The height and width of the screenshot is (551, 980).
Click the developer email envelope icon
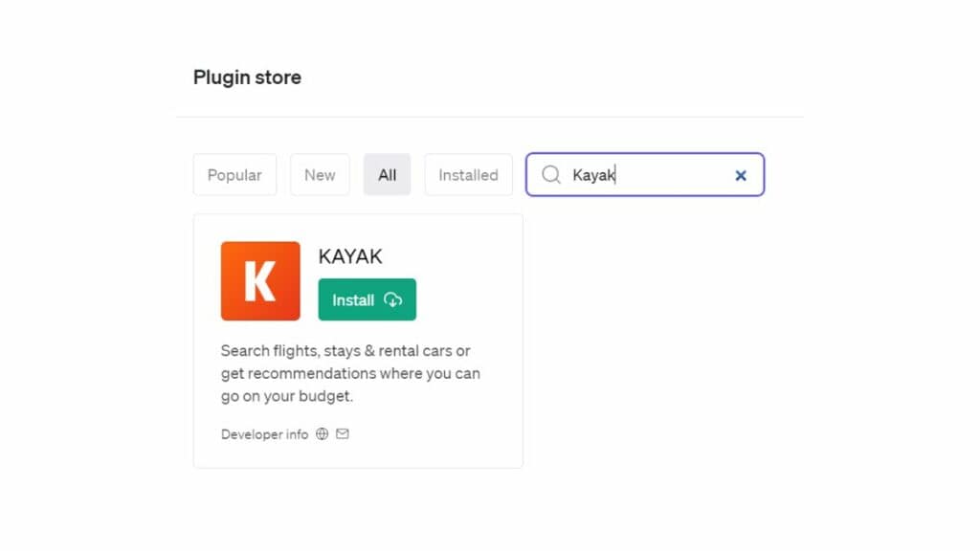pyautogui.click(x=343, y=433)
